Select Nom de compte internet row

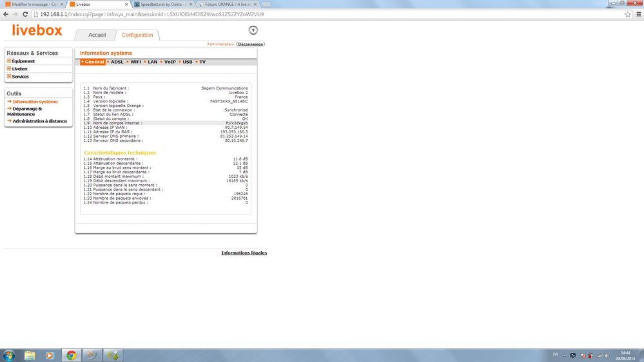[x=166, y=123]
